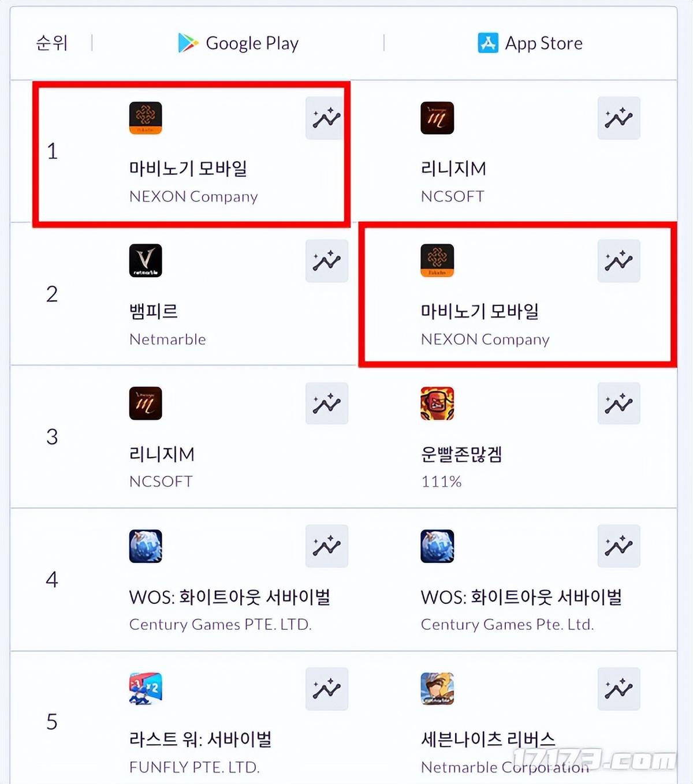This screenshot has width=693, height=784.
Task: Click the 세븐나이츠 리버스 app thumbnail
Action: pyautogui.click(x=437, y=688)
